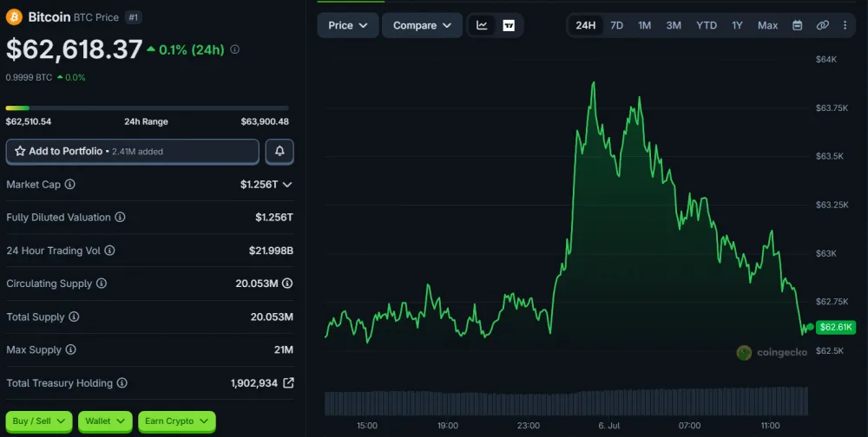868x437 pixels.
Task: Click the 1,902,934 treasury holding value
Action: [x=254, y=382]
